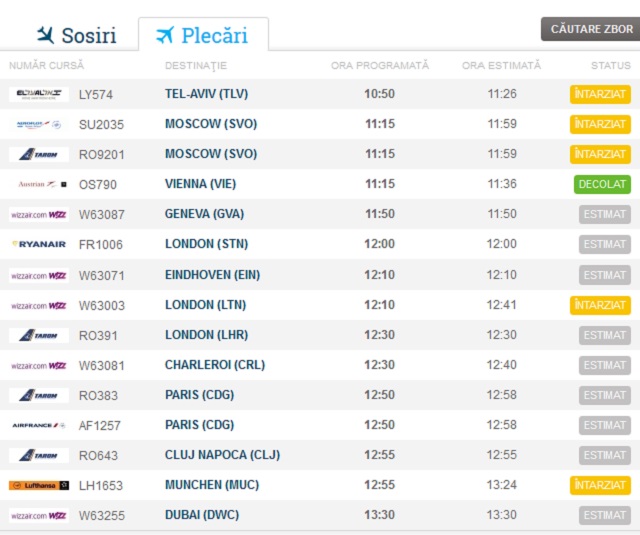Click the Aeroflot logo next to SU2035
The width and height of the screenshot is (640, 535).
(x=39, y=124)
